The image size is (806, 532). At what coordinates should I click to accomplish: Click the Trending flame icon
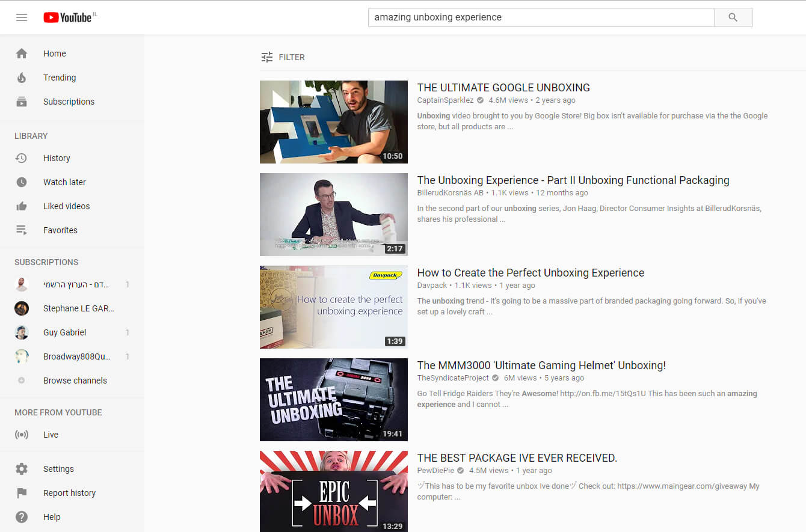[x=22, y=78]
